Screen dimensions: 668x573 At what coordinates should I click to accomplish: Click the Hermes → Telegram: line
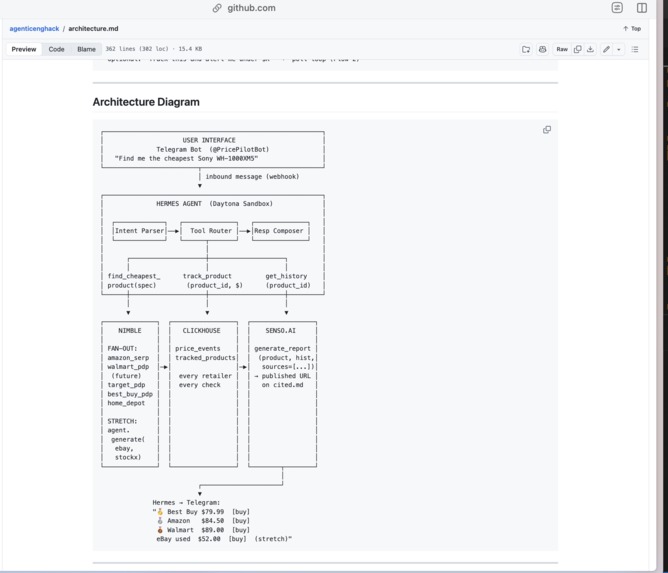186,503
